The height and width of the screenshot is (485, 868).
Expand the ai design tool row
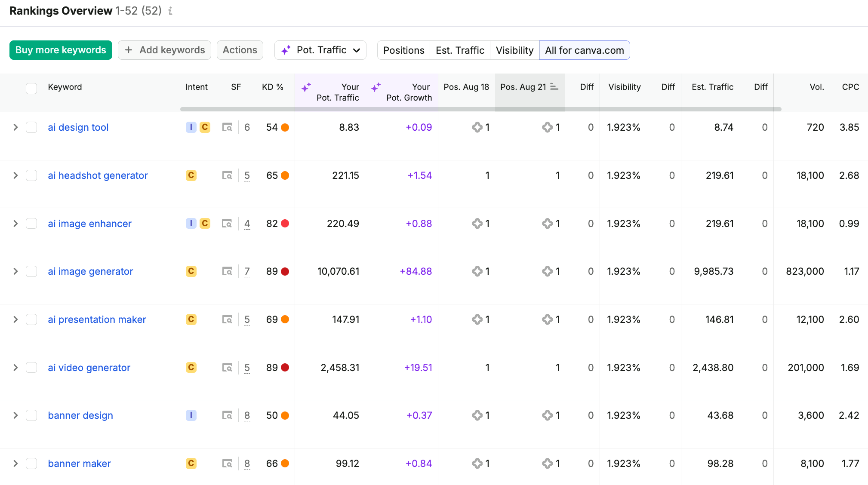15,127
